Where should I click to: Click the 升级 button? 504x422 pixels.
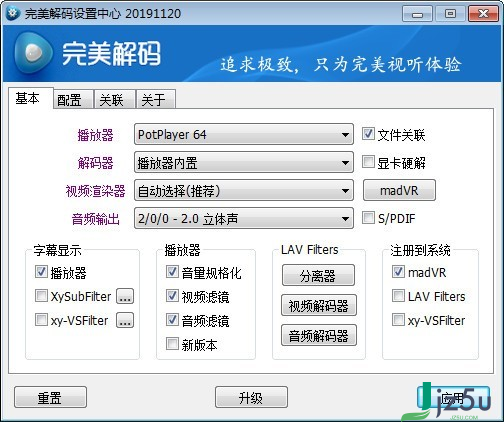pyautogui.click(x=251, y=397)
